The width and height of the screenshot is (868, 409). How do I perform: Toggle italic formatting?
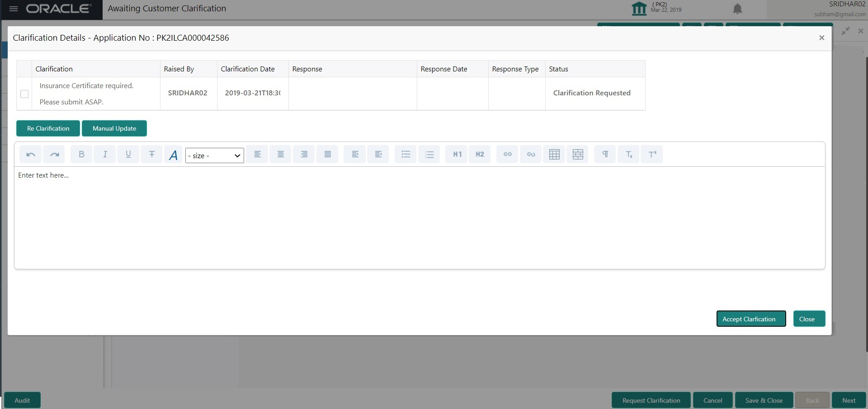[x=105, y=155]
